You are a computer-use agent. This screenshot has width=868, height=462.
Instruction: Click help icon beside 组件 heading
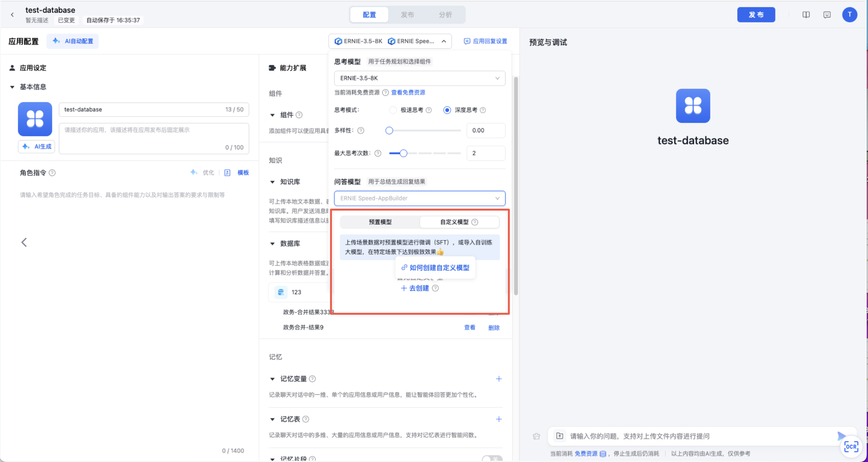click(x=299, y=115)
